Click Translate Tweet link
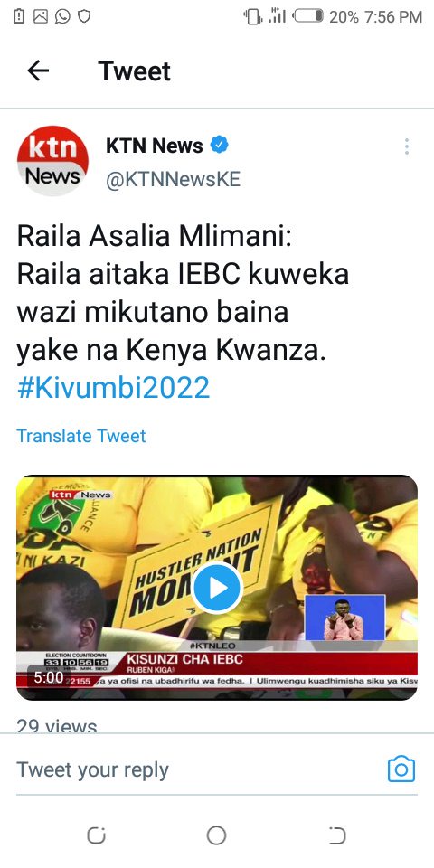Image resolution: width=434 pixels, height=868 pixels. (x=80, y=436)
